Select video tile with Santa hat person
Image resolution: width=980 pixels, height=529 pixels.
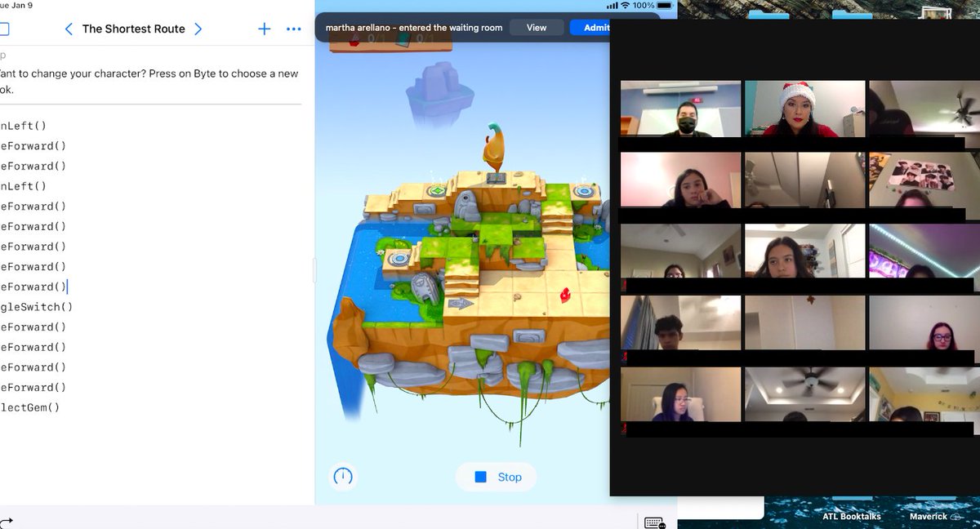click(804, 108)
